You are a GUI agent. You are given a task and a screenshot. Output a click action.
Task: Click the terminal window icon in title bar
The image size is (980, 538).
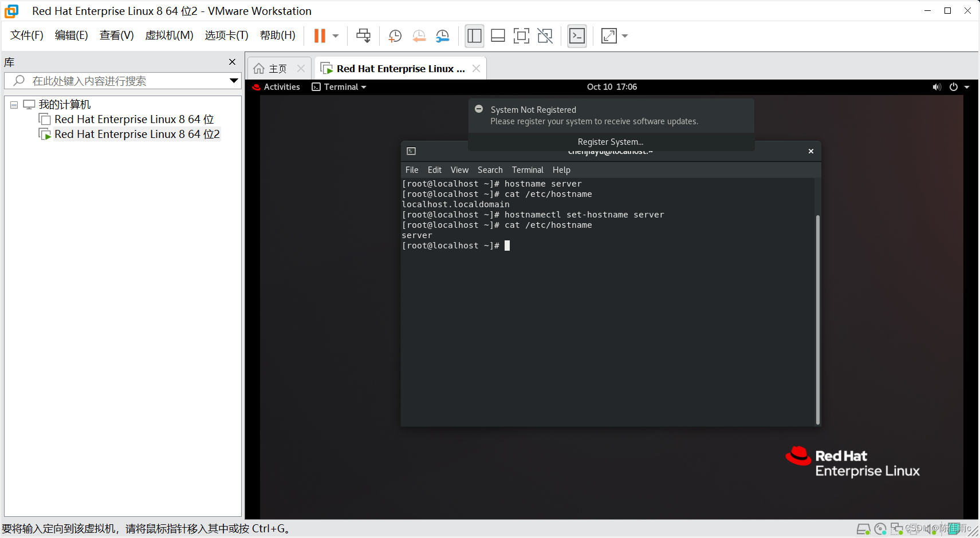pyautogui.click(x=411, y=151)
